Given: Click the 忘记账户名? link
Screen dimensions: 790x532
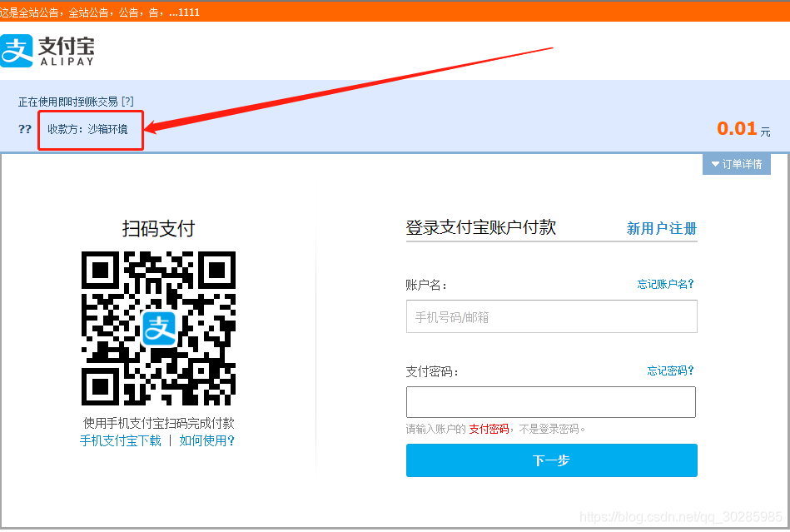Looking at the screenshot, I should [x=665, y=284].
